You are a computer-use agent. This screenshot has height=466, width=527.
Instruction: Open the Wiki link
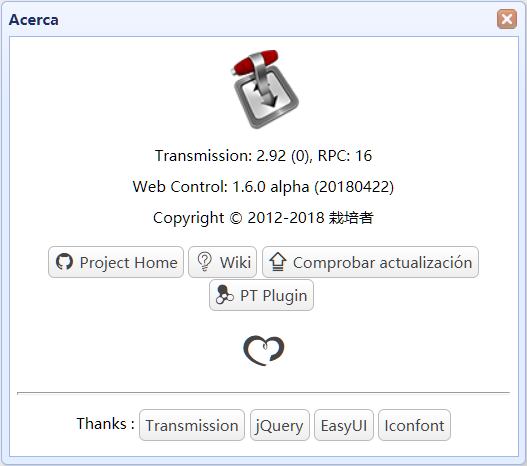coord(222,262)
